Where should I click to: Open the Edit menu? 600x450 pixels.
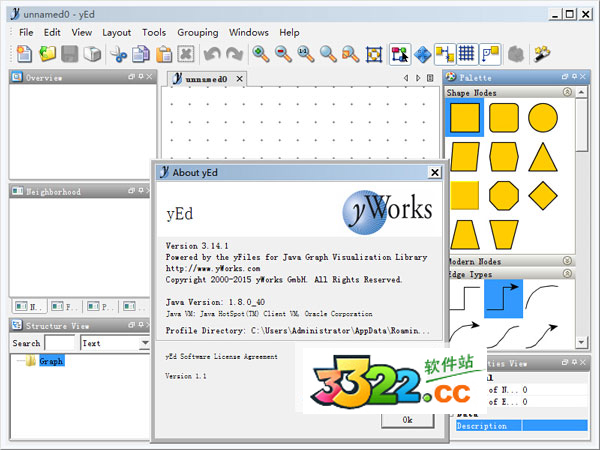click(x=52, y=33)
